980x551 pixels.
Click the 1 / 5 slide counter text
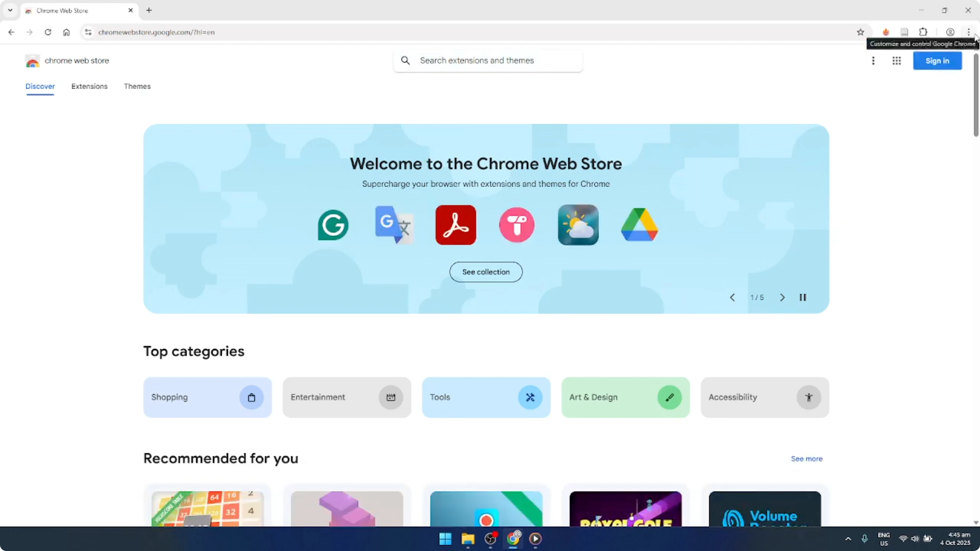pyautogui.click(x=757, y=297)
